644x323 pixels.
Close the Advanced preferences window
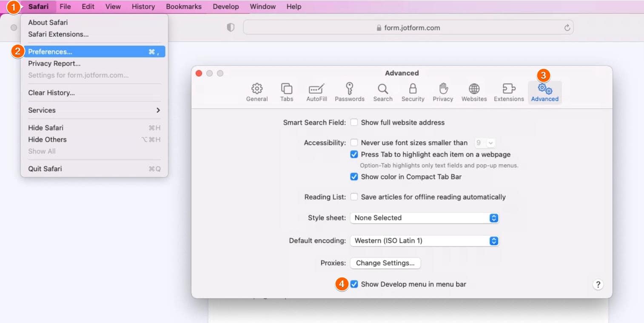pos(199,73)
